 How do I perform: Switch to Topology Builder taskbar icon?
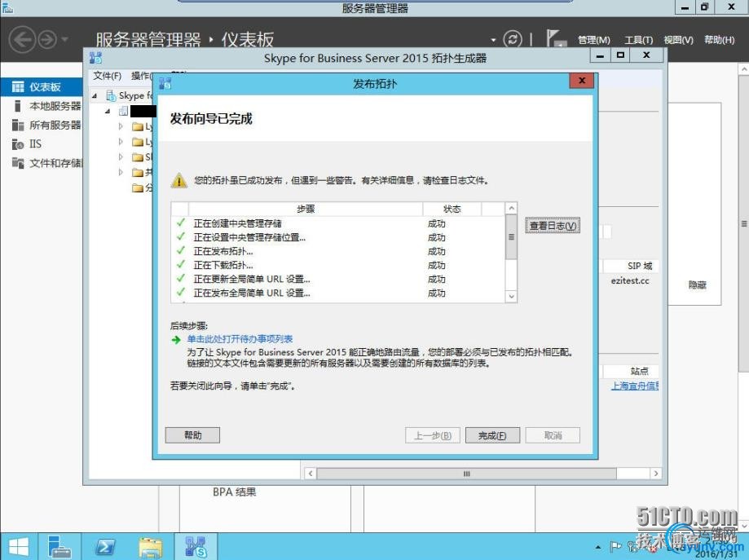pyautogui.click(x=196, y=547)
